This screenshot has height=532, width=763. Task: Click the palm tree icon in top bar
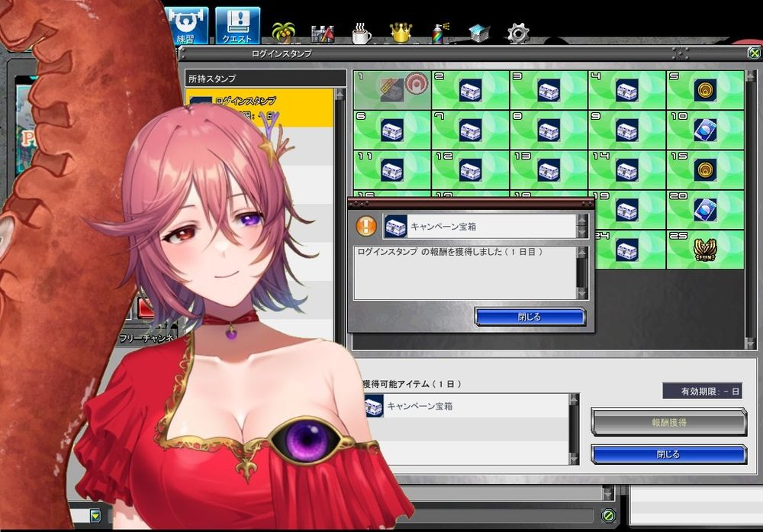(x=283, y=33)
